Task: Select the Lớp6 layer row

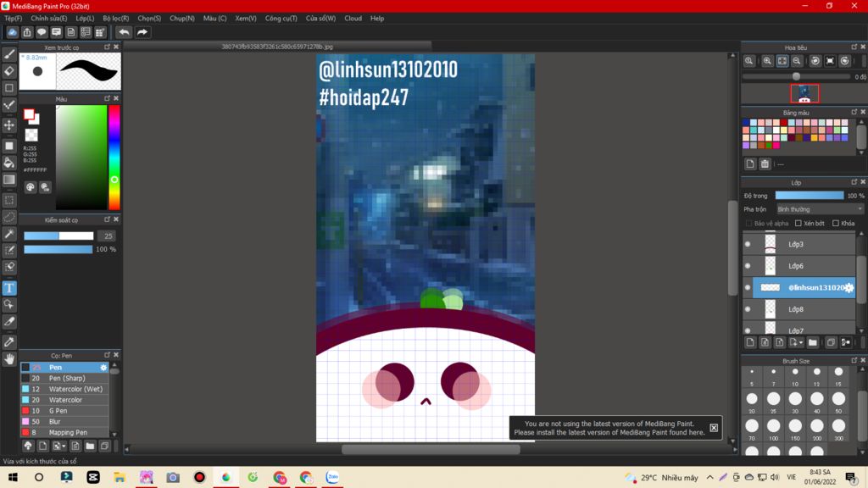Action: coord(798,266)
